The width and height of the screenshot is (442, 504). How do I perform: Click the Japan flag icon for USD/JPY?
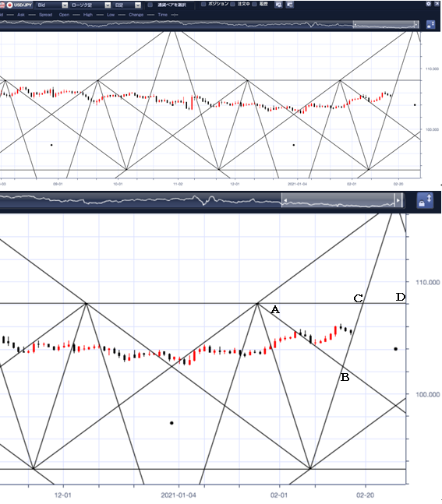click(9, 5)
